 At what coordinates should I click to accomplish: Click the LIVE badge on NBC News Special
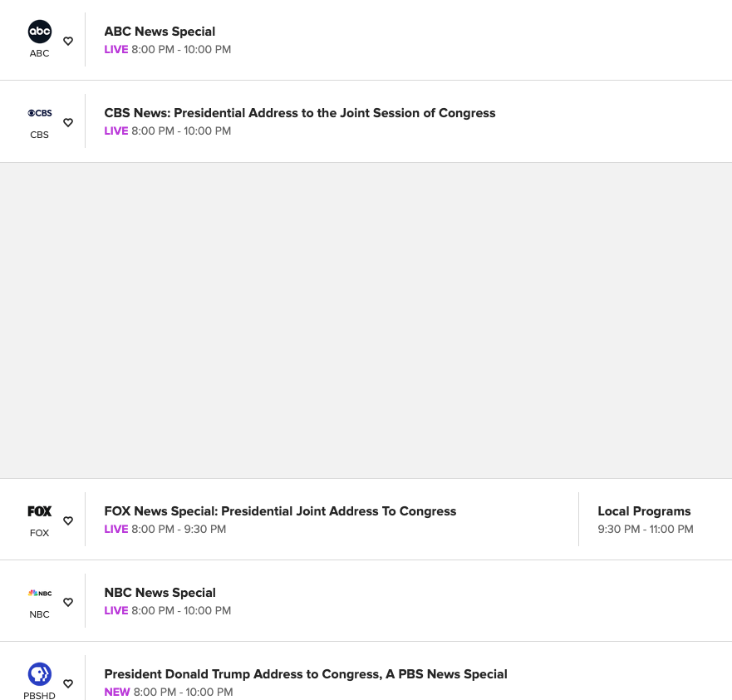(x=116, y=611)
